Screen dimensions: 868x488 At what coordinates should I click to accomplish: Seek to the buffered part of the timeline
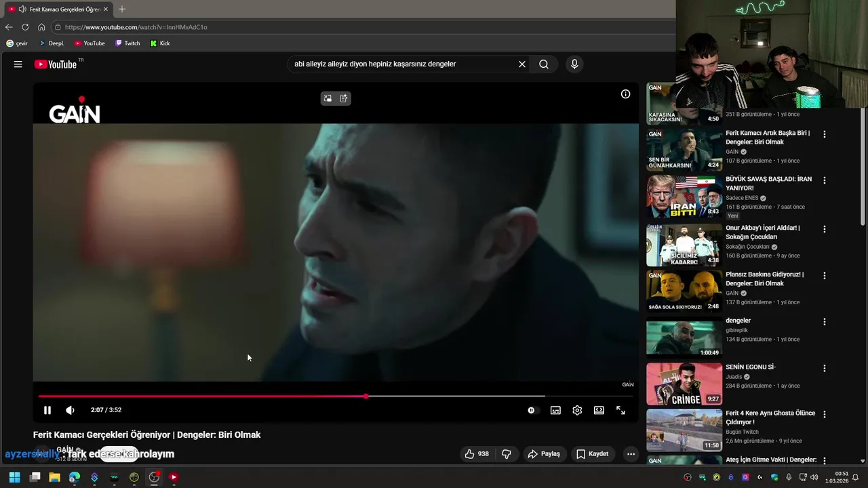click(454, 396)
